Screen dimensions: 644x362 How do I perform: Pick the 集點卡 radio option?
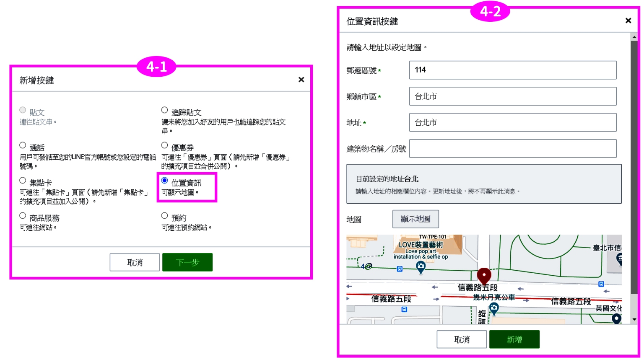point(23,181)
